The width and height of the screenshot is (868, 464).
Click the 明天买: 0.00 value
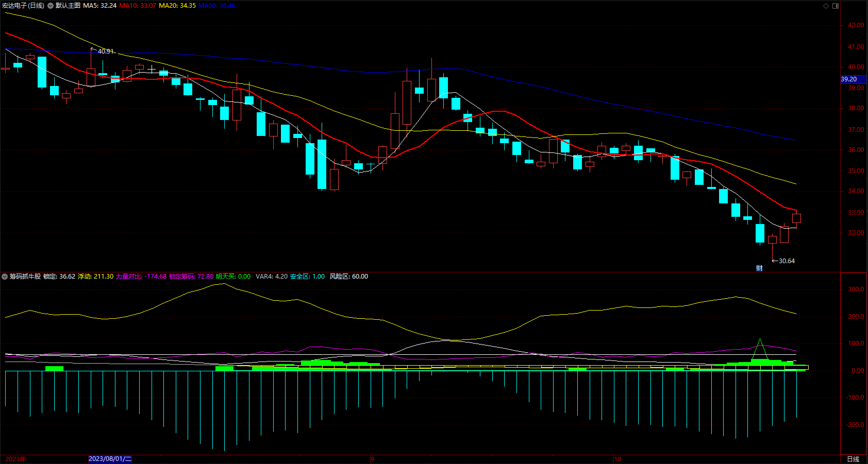pos(233,277)
